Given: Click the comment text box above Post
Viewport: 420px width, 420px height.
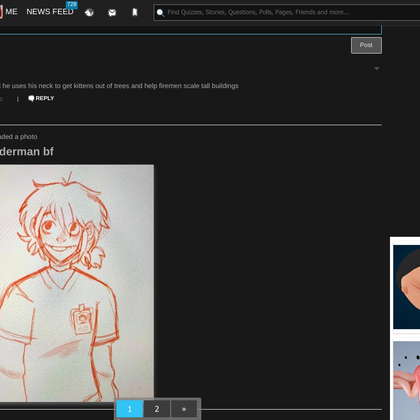Looking at the screenshot, I should coord(191,30).
